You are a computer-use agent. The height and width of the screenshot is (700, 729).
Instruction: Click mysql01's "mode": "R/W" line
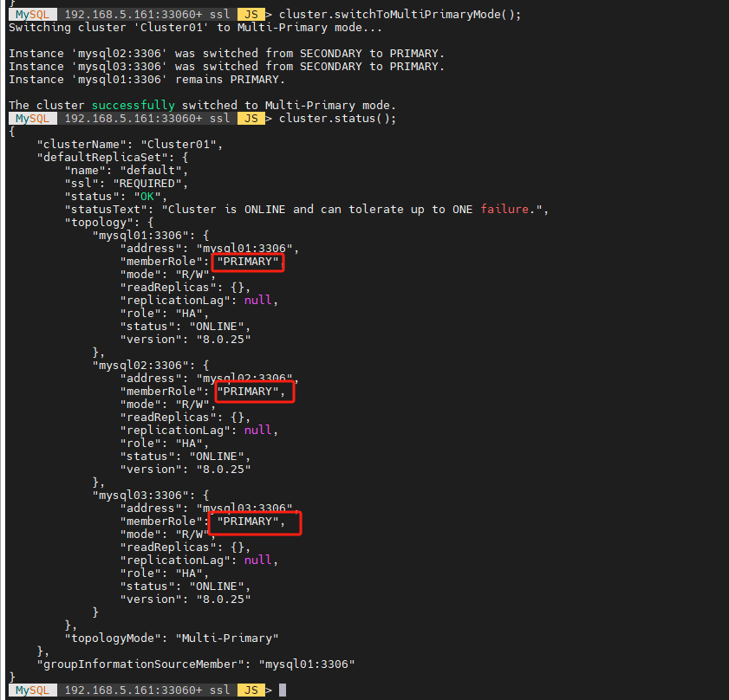tap(168, 275)
